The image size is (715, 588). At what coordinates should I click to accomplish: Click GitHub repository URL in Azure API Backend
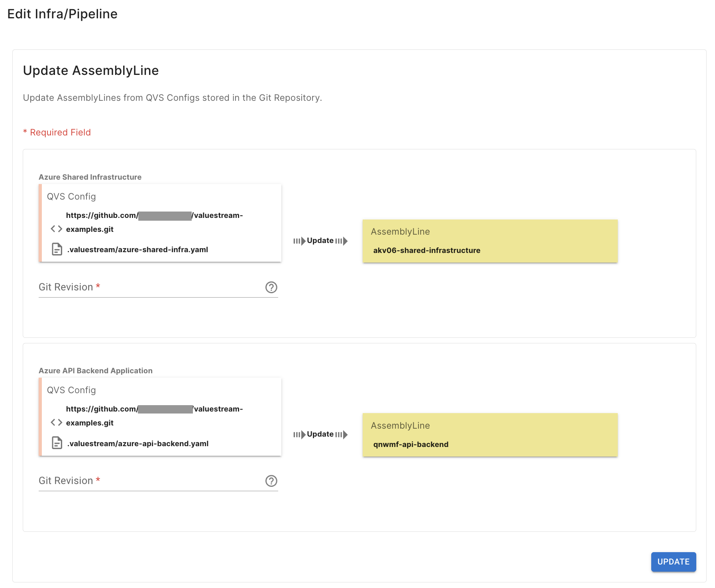tap(154, 416)
